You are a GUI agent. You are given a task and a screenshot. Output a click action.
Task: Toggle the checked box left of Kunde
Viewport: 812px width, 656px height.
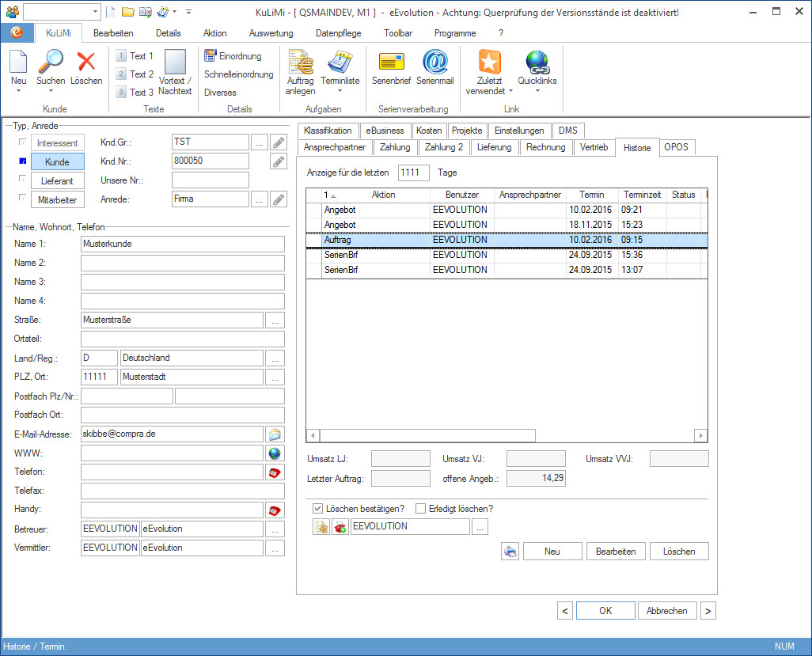coord(22,161)
